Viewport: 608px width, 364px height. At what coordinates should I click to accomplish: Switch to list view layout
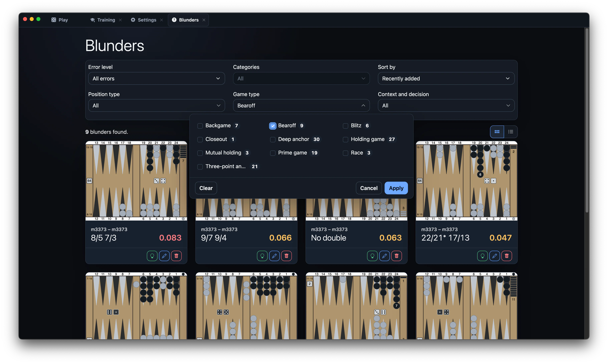tap(510, 132)
